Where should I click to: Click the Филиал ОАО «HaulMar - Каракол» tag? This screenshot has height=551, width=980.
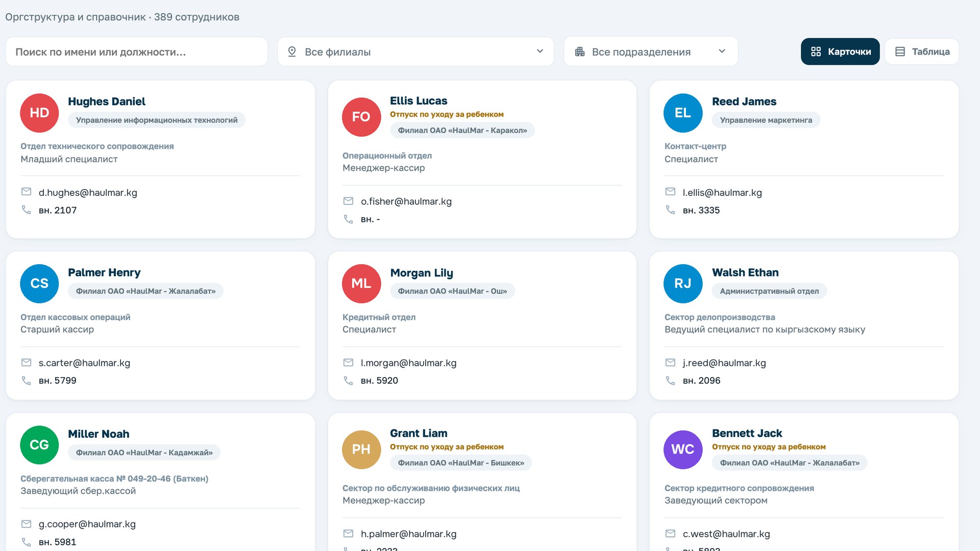click(462, 130)
